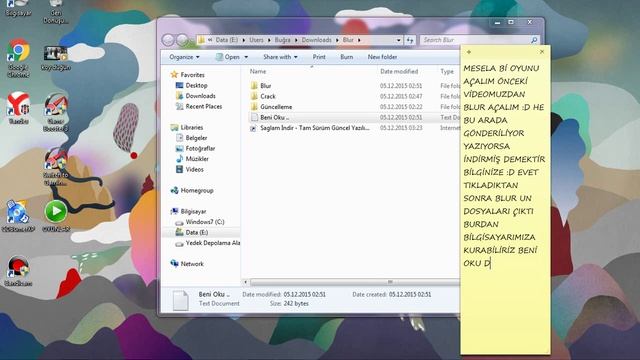Viewport: 640px width, 360px height.
Task: Expand arrow after Data (E:) in breadcrumb
Action: [x=244, y=40]
